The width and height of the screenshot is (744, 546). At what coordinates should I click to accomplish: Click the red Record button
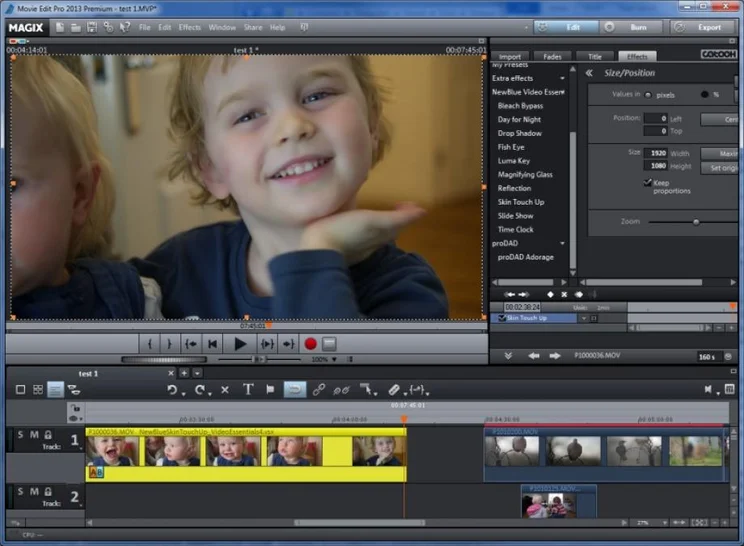pos(310,343)
